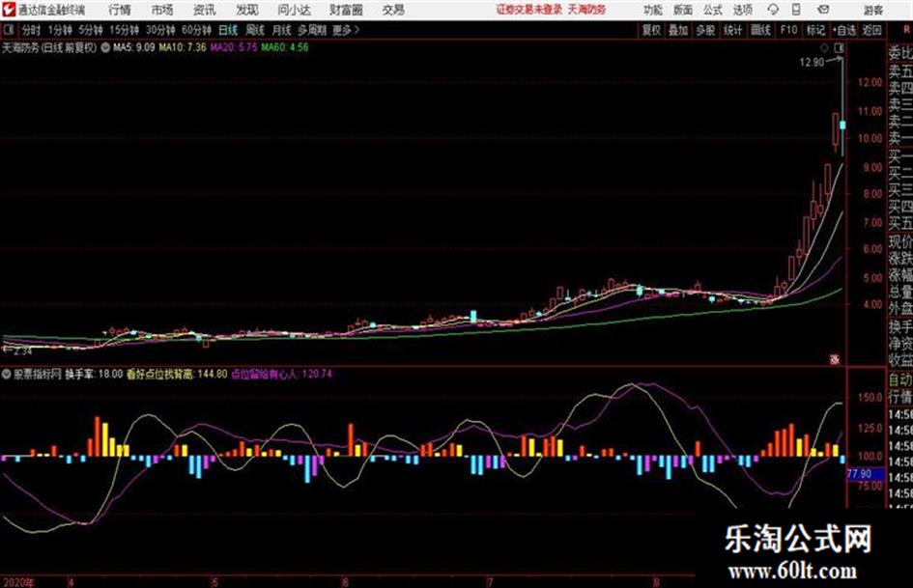Click the 游客 user account label
The height and width of the screenshot is (588, 913).
tap(873, 10)
